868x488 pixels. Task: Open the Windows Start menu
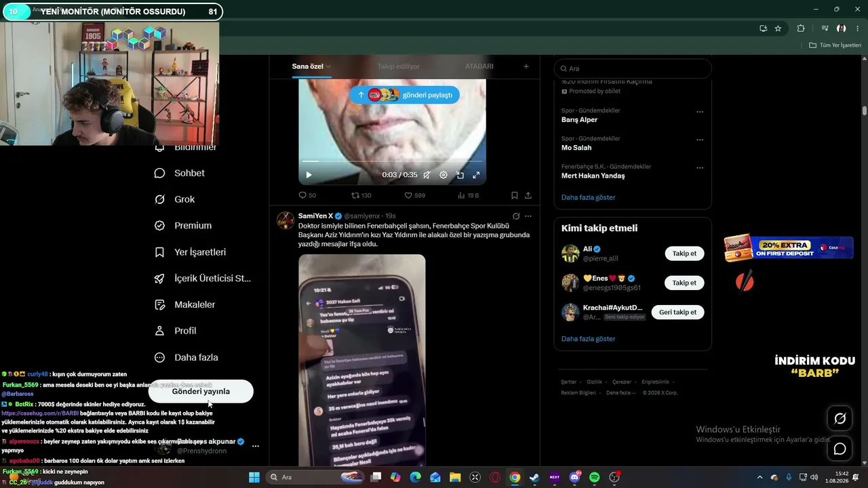(x=254, y=477)
